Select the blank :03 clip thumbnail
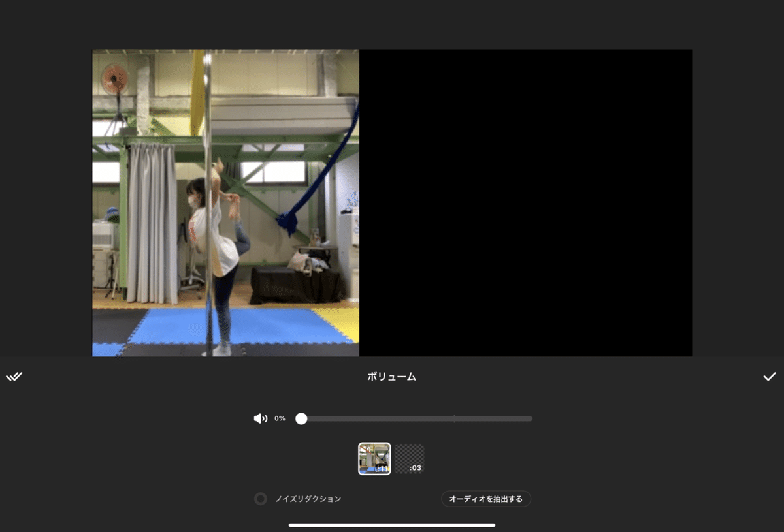Image resolution: width=784 pixels, height=532 pixels. pos(410,458)
